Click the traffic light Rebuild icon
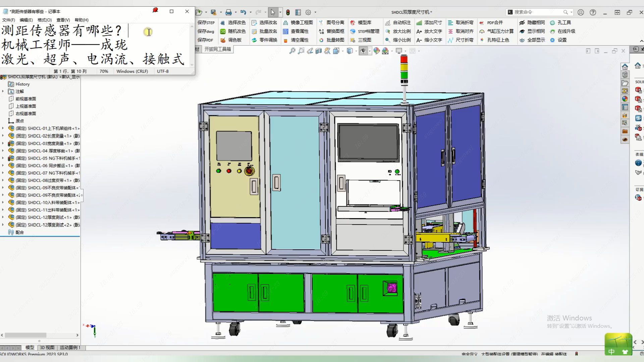644x362 pixels. click(288, 12)
